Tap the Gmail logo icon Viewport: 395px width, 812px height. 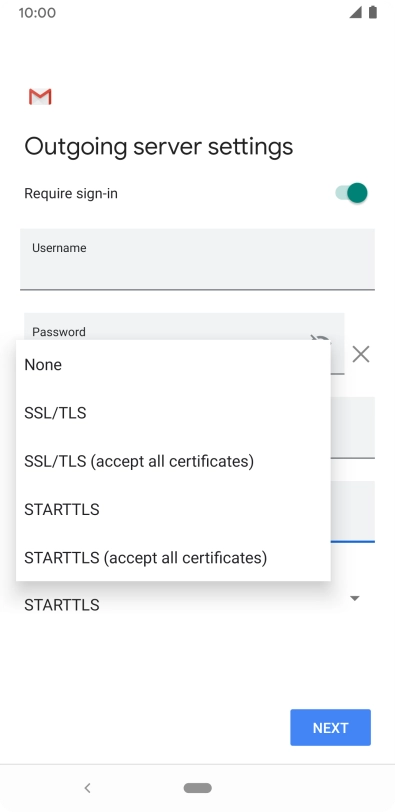coord(40,97)
